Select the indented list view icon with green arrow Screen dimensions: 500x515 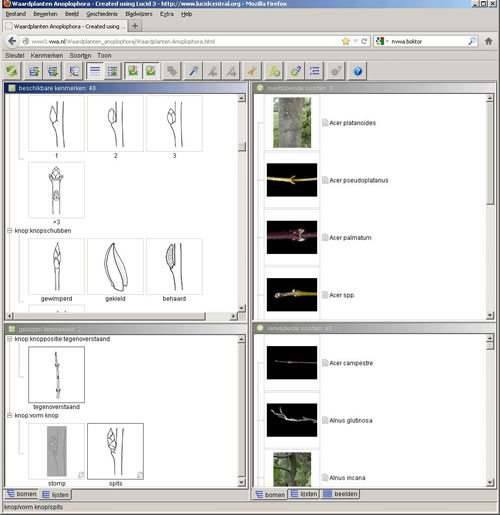click(x=113, y=71)
